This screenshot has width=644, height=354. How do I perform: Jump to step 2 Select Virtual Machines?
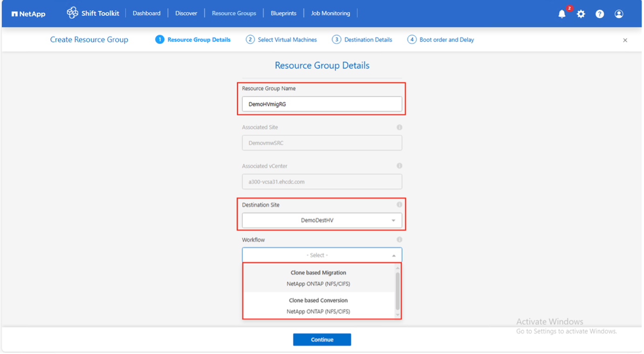point(282,40)
